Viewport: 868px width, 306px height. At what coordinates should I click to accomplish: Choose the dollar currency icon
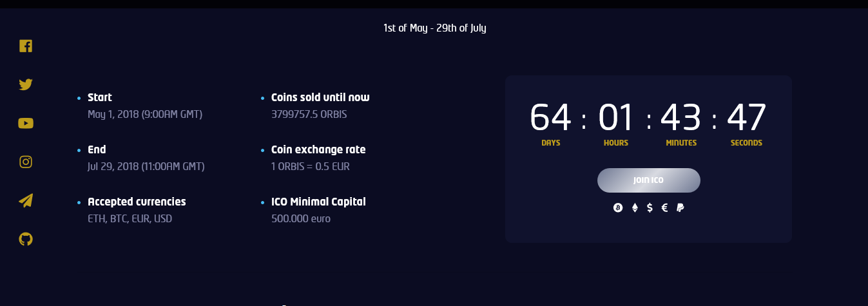point(650,207)
